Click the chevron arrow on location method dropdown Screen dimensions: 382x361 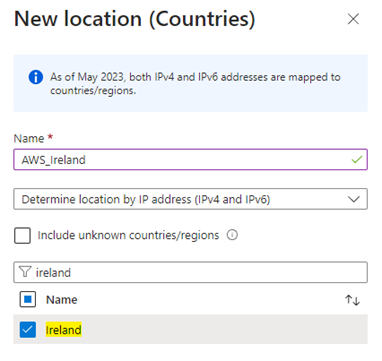pyautogui.click(x=354, y=199)
